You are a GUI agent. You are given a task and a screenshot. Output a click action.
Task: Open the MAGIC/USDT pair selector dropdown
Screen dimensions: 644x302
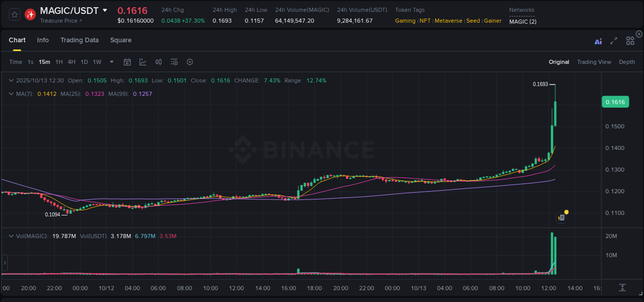(x=106, y=10)
